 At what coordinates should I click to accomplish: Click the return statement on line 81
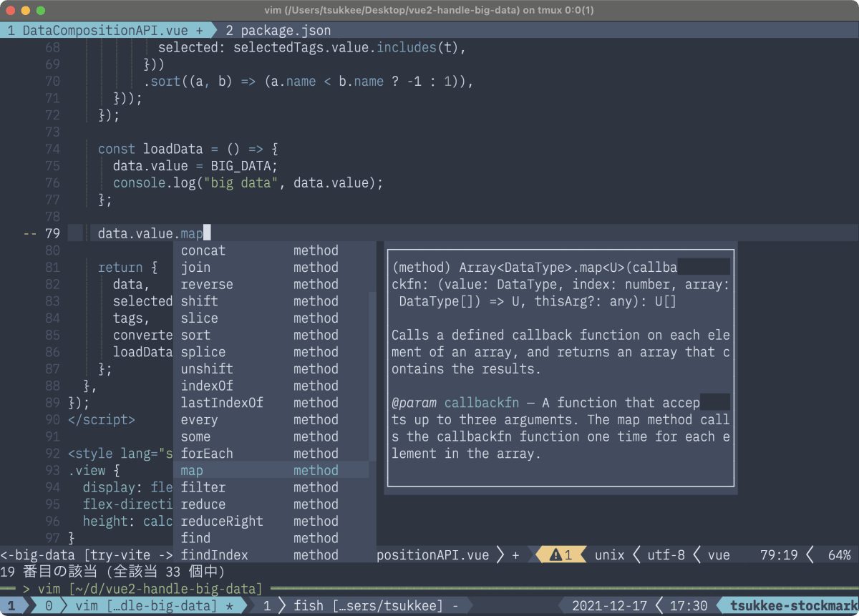click(127, 268)
